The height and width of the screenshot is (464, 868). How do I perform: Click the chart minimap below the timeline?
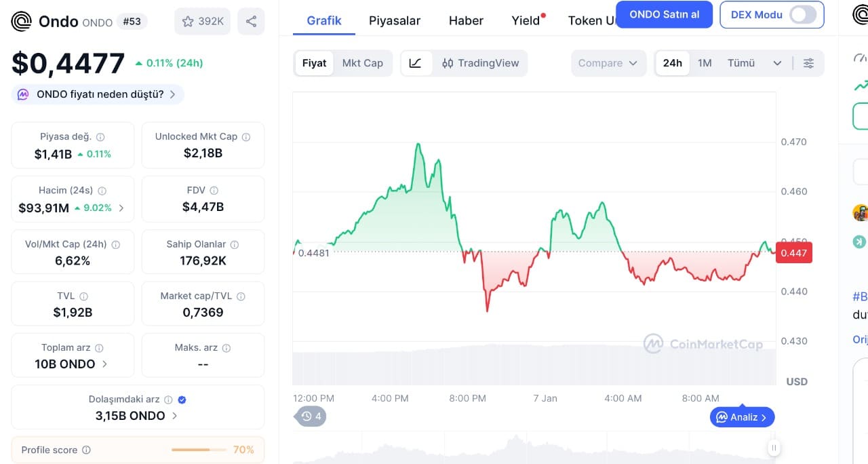529,448
